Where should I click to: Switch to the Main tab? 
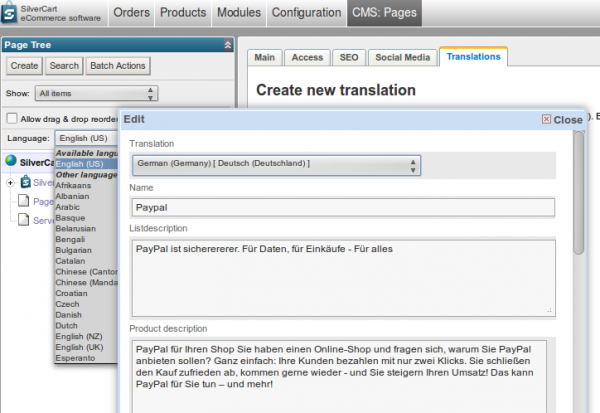coord(265,57)
